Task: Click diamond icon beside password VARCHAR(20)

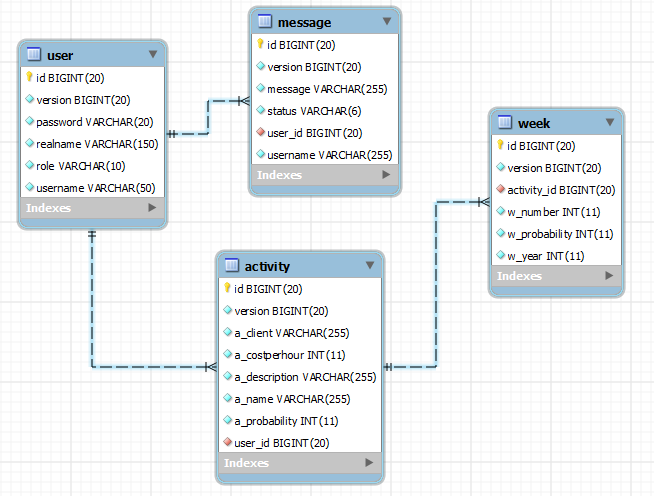Action: (29, 121)
